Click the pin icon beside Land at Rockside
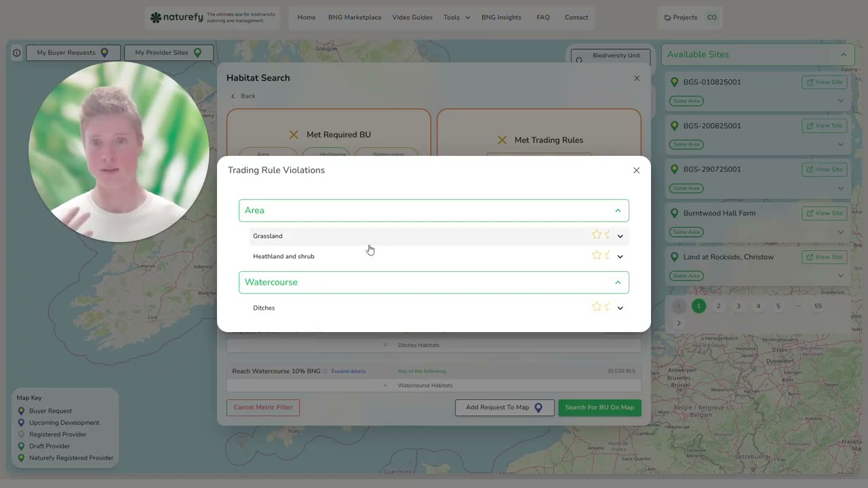 tap(674, 257)
